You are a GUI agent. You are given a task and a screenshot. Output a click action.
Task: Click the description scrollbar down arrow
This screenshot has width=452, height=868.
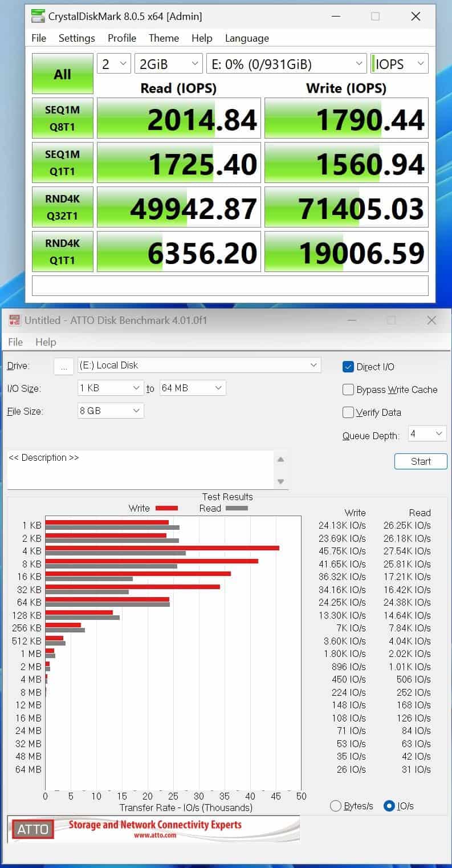coord(280,481)
